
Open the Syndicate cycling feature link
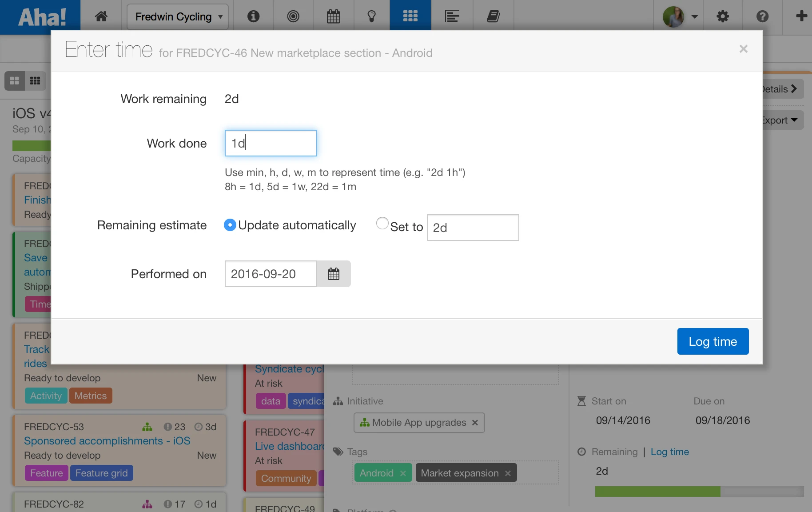point(290,369)
